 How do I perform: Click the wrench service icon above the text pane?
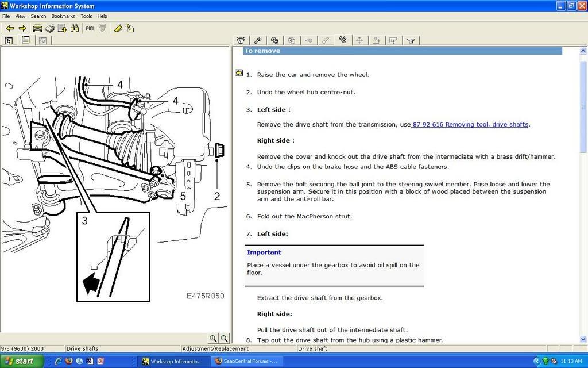[257, 40]
